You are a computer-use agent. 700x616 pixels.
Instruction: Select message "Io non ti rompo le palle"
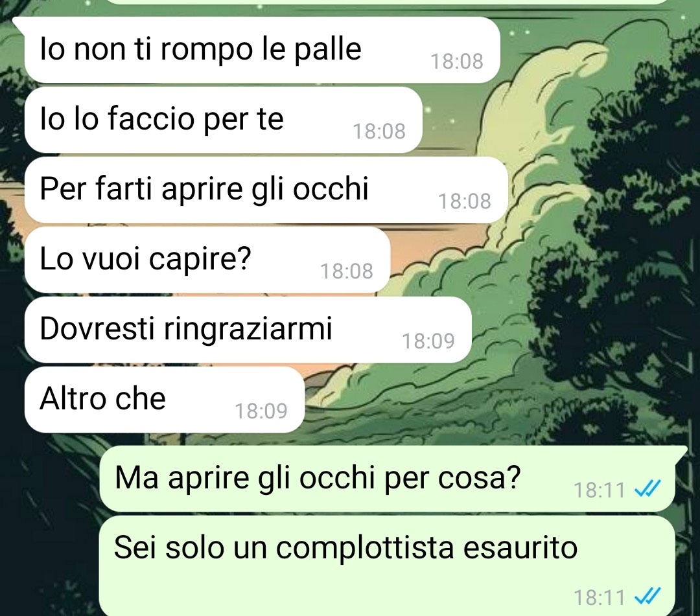click(x=262, y=49)
